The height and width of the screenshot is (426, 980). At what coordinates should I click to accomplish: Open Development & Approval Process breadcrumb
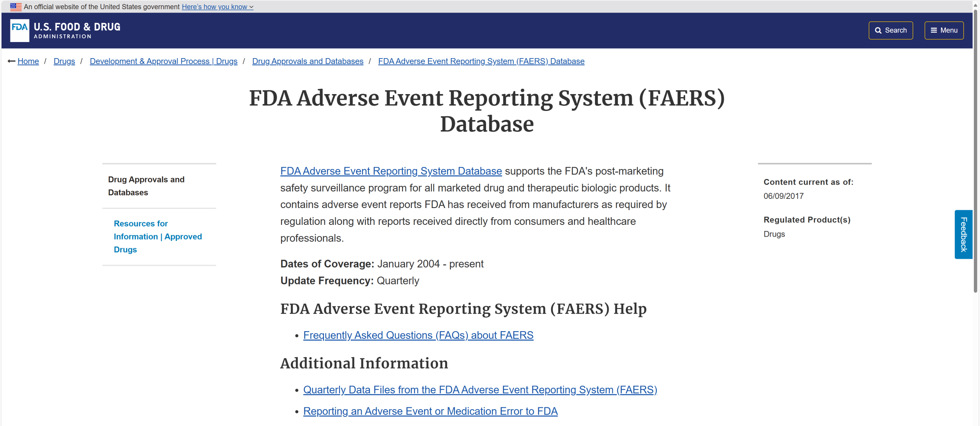163,61
